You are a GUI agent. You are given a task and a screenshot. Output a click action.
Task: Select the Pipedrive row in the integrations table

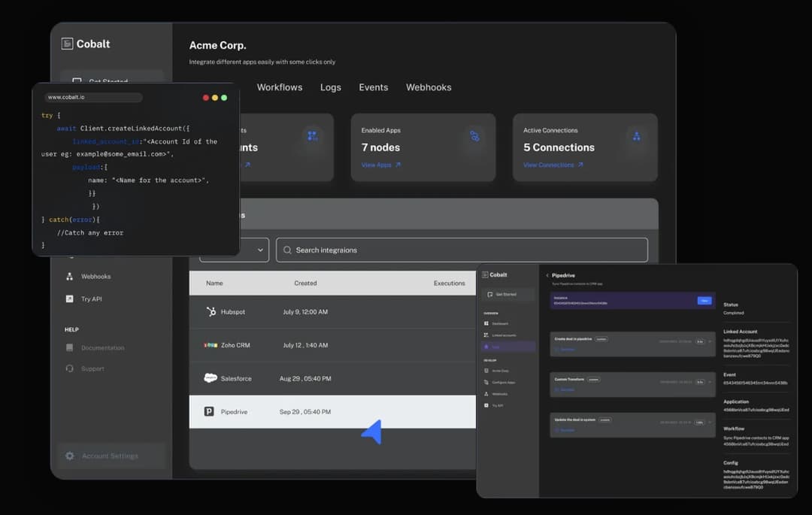(332, 412)
